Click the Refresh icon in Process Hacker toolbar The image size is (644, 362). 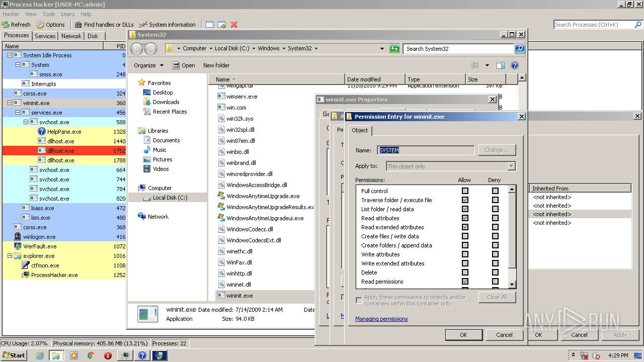coord(6,24)
